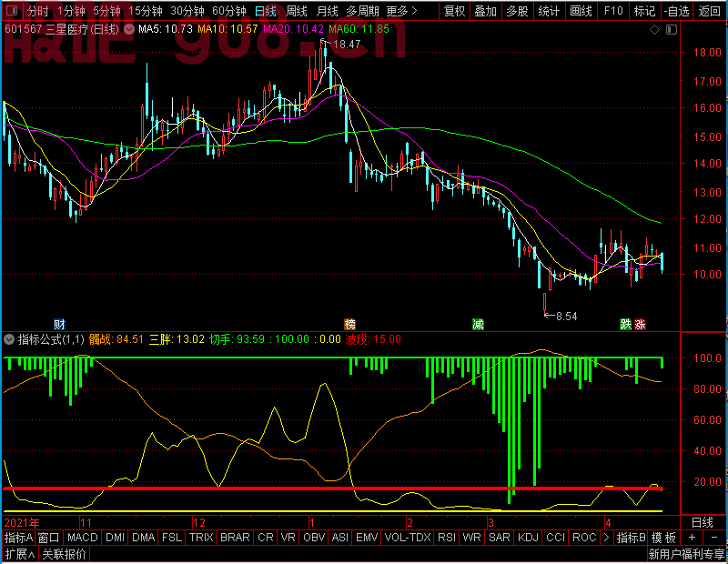Select the 15分钟 period tab
The height and width of the screenshot is (564, 728).
point(146,11)
